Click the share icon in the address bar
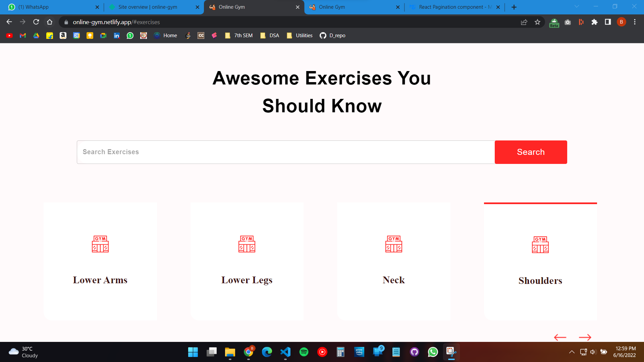Viewport: 644px width, 362px height. (524, 22)
